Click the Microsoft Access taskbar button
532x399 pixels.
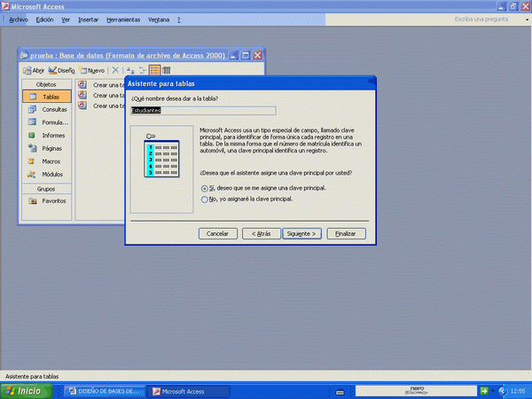click(x=189, y=391)
